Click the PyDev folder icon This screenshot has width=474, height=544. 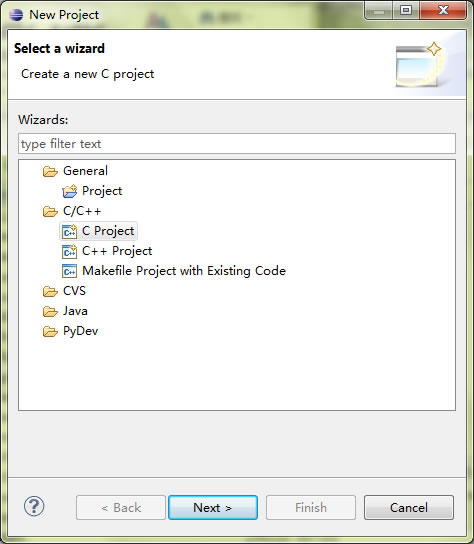pyautogui.click(x=50, y=332)
